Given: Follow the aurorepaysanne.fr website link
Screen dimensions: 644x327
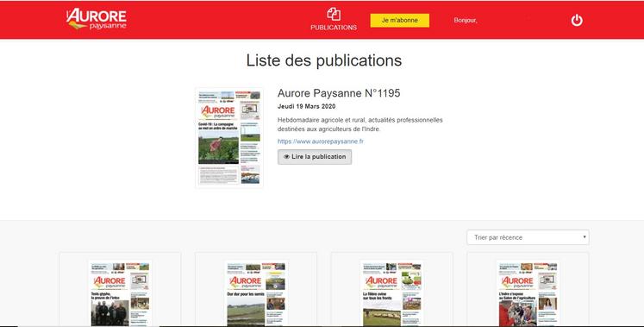Looking at the screenshot, I should point(321,141).
